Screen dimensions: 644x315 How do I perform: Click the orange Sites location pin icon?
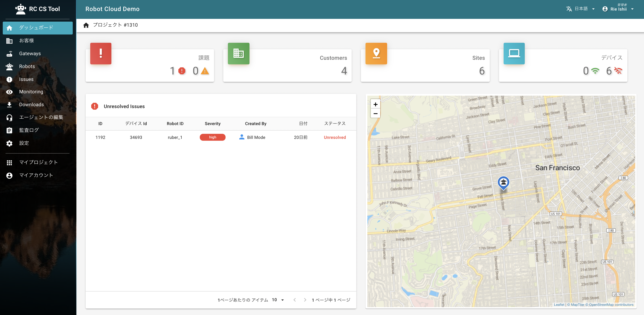tap(376, 53)
